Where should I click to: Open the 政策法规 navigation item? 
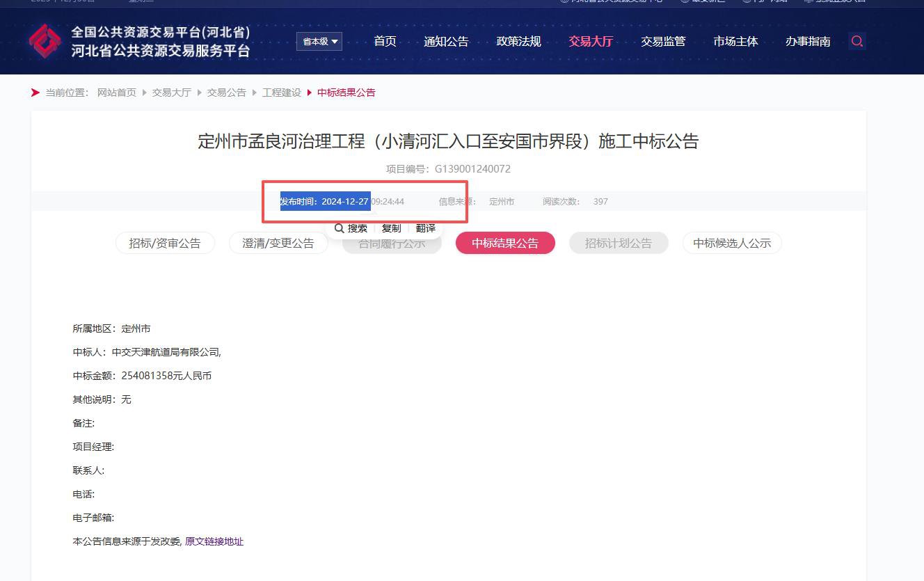(518, 42)
